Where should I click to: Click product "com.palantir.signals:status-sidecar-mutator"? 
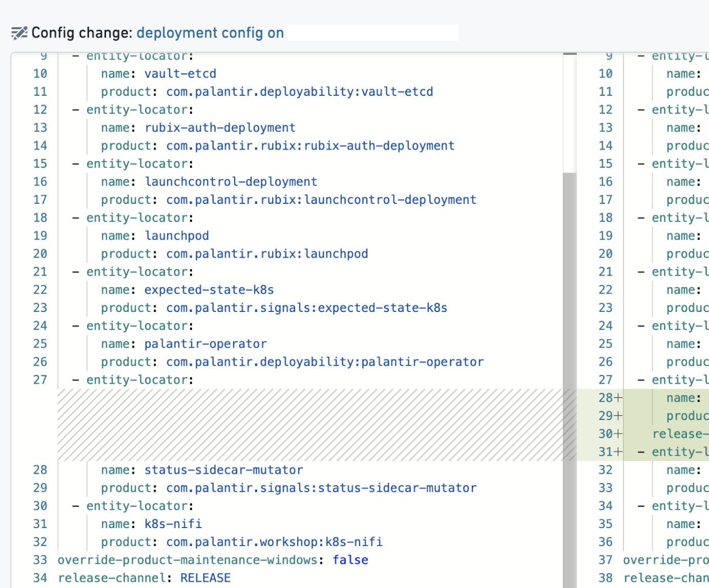[x=321, y=488]
